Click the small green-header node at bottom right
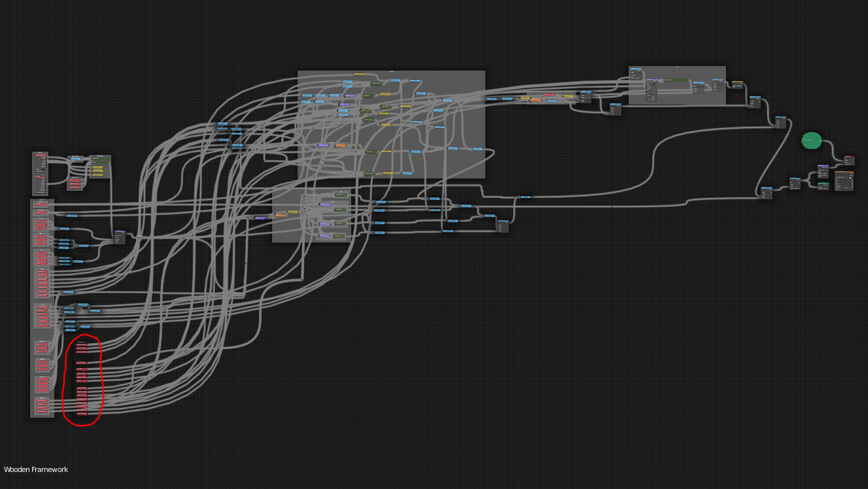The image size is (868, 489). coord(823,186)
